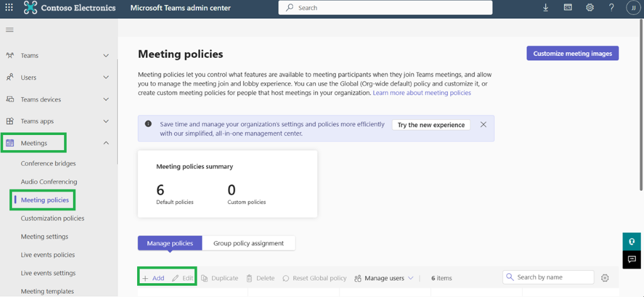Click the magnifier in Search by name
The image size is (644, 297).
pyautogui.click(x=510, y=278)
